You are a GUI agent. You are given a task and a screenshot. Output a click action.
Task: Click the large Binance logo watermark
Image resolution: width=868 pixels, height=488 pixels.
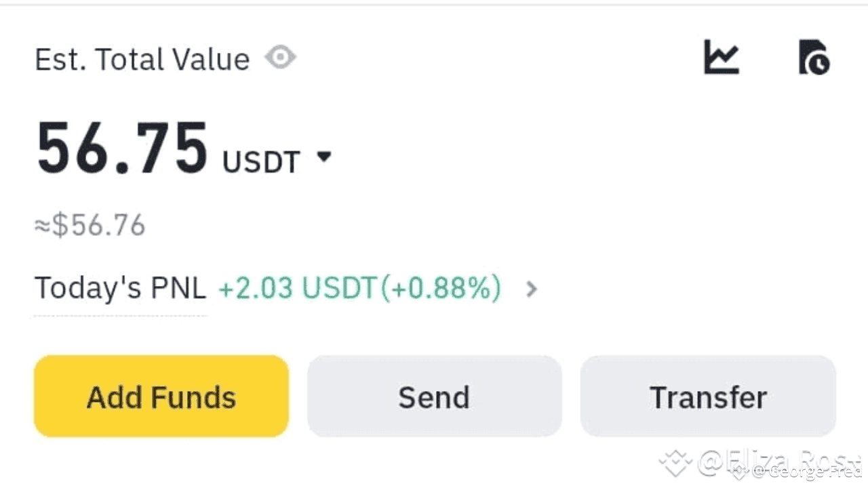[675, 463]
